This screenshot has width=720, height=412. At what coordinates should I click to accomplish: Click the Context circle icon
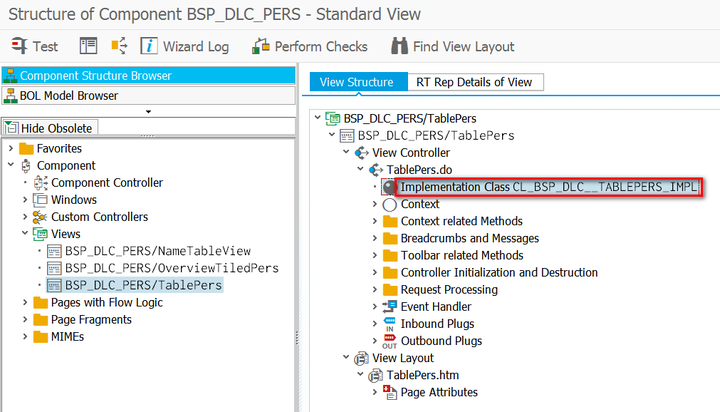pos(389,204)
